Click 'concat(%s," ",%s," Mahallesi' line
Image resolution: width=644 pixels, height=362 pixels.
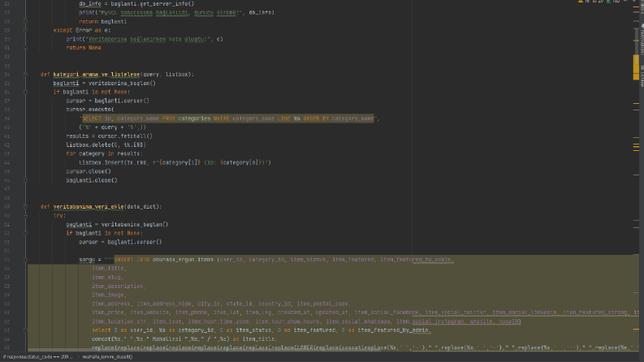pyautogui.click(x=184, y=339)
